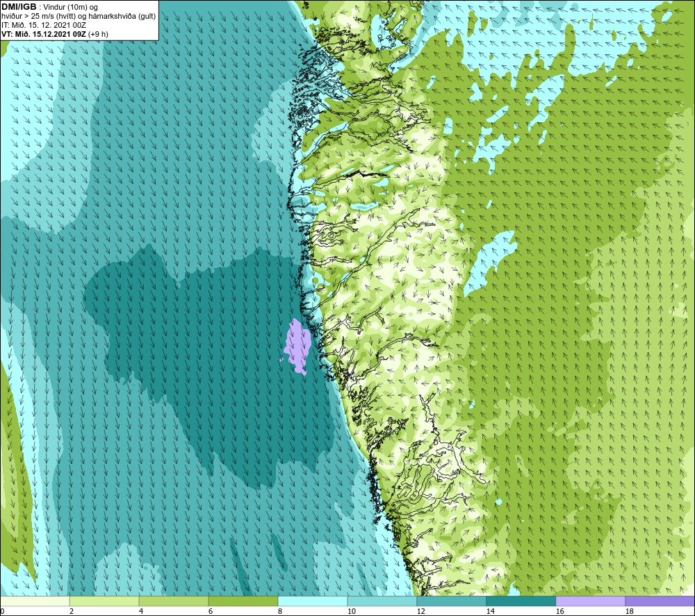
Task: Click the legend value 18
Action: point(629,611)
